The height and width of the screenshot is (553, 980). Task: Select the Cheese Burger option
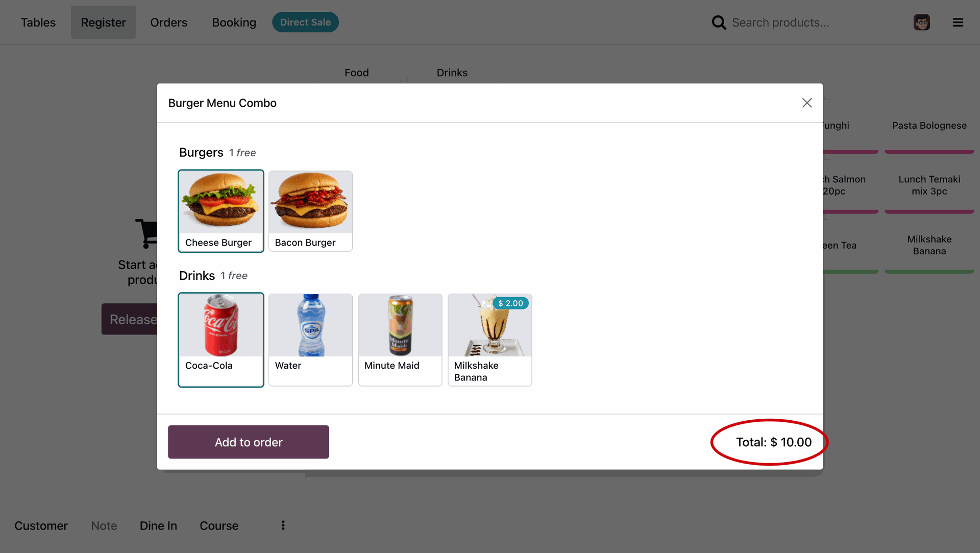pyautogui.click(x=220, y=211)
